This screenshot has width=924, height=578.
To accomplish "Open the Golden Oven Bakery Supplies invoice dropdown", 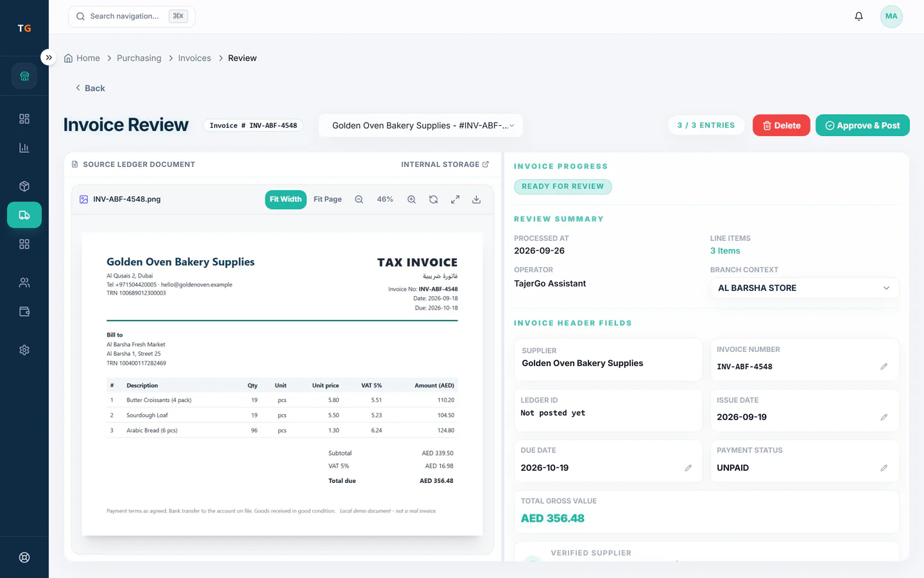I will [421, 125].
